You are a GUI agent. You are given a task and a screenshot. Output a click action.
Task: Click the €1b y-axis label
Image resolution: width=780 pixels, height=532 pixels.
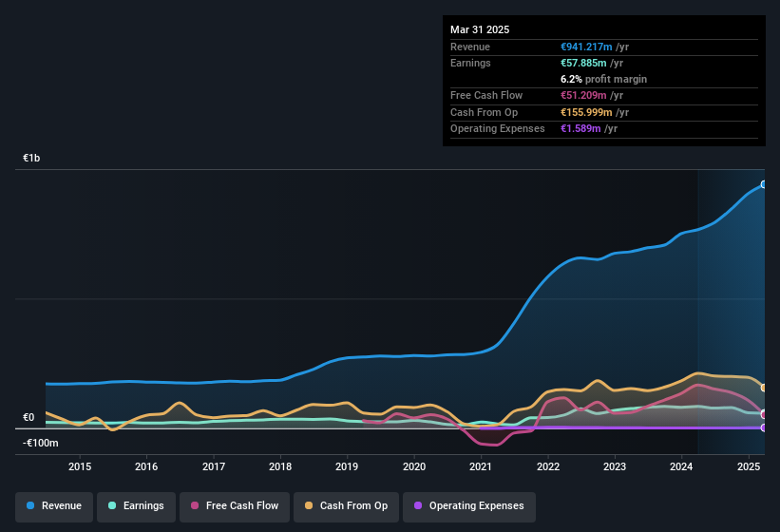(31, 158)
